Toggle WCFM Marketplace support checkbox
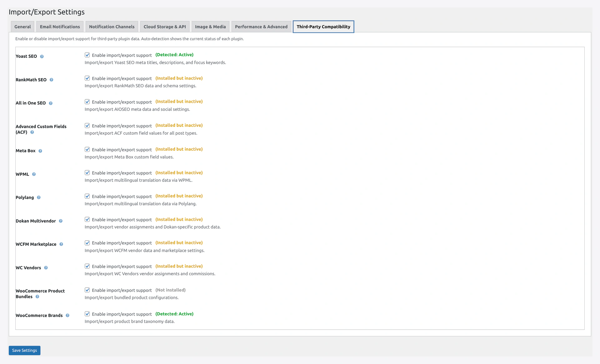Image resolution: width=600 pixels, height=364 pixels. point(87,243)
